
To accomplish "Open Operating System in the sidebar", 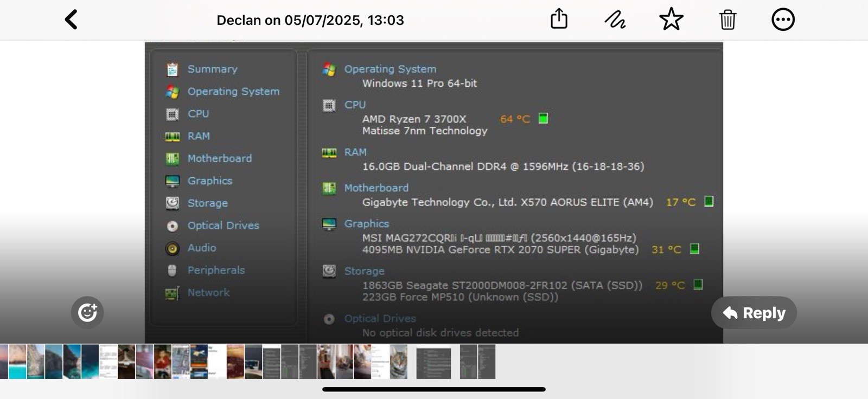I will (x=234, y=92).
